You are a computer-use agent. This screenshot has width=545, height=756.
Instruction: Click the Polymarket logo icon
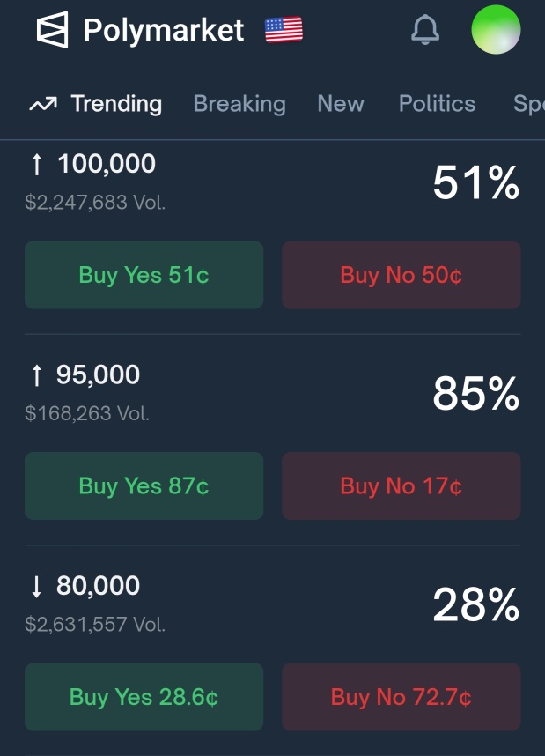52,30
